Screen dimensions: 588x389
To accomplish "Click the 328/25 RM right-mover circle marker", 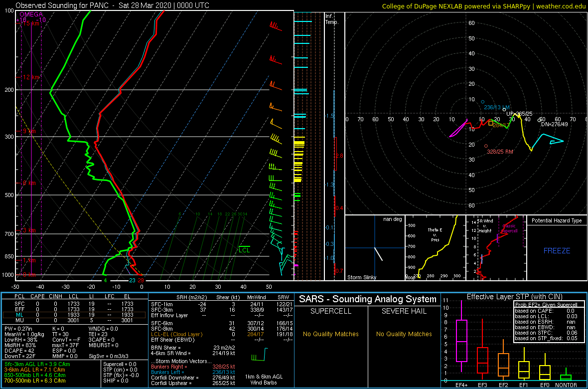I will pyautogui.click(x=486, y=146).
